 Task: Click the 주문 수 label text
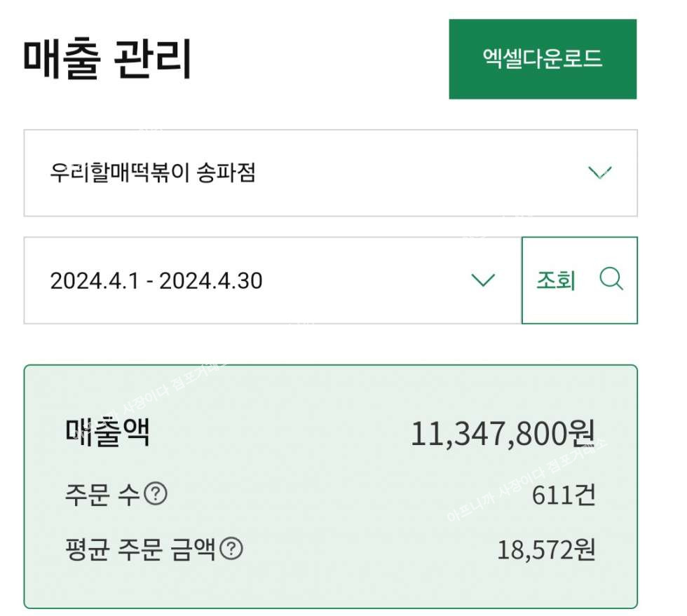102,495
